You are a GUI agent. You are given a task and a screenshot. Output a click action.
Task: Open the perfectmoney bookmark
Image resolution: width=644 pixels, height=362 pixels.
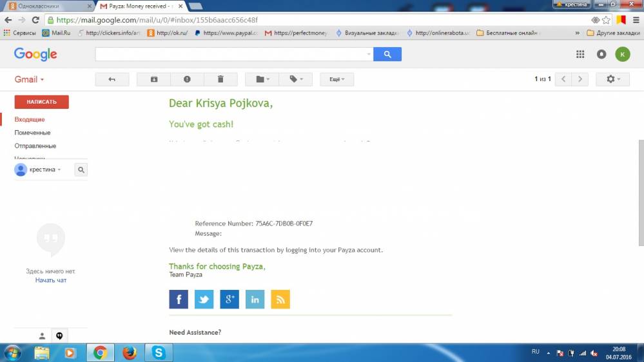tap(296, 33)
